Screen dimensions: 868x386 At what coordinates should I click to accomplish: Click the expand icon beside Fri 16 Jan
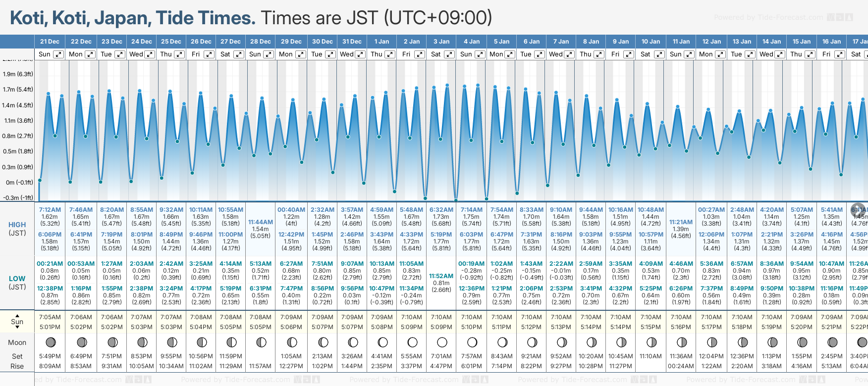[x=839, y=54]
